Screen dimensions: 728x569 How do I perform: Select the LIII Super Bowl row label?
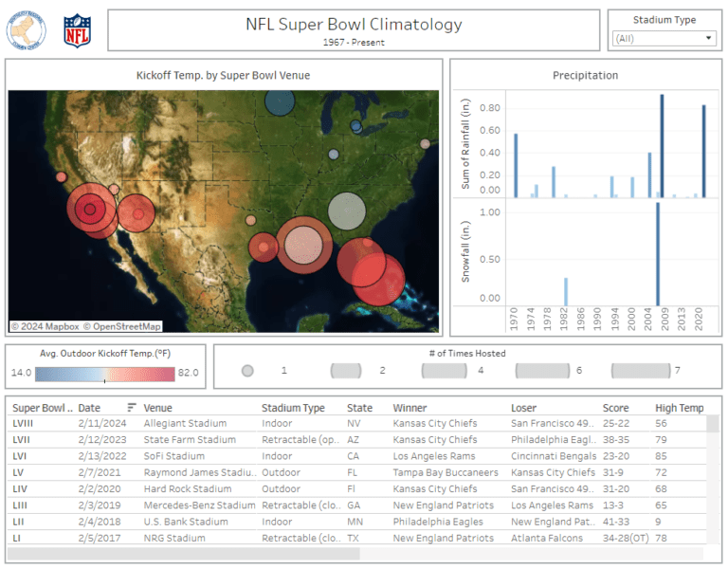pyautogui.click(x=20, y=505)
